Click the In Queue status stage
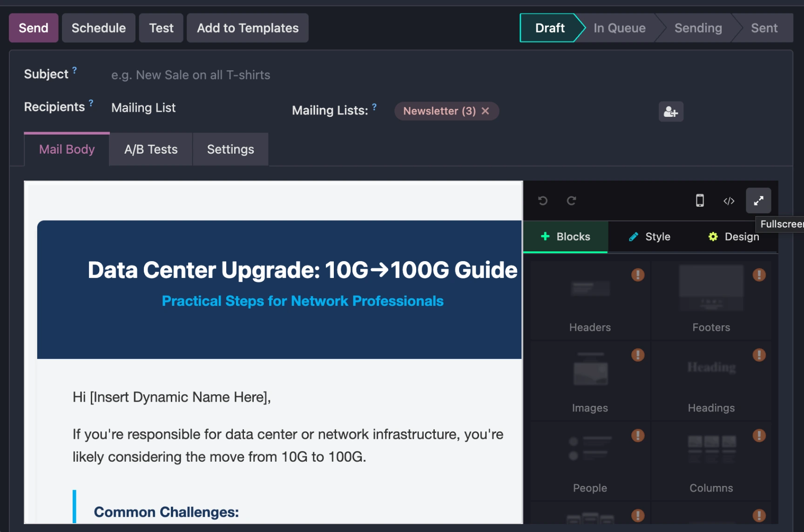 (x=619, y=28)
